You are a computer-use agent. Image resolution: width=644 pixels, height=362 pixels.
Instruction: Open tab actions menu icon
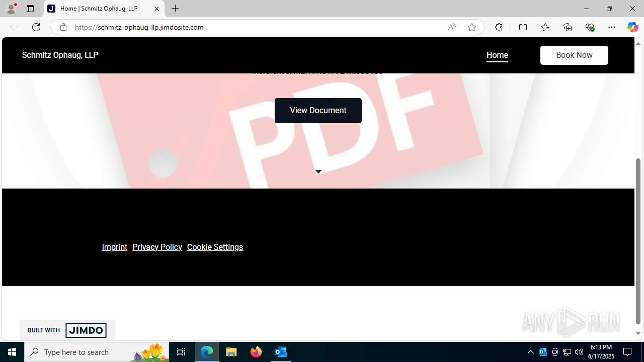click(x=30, y=9)
